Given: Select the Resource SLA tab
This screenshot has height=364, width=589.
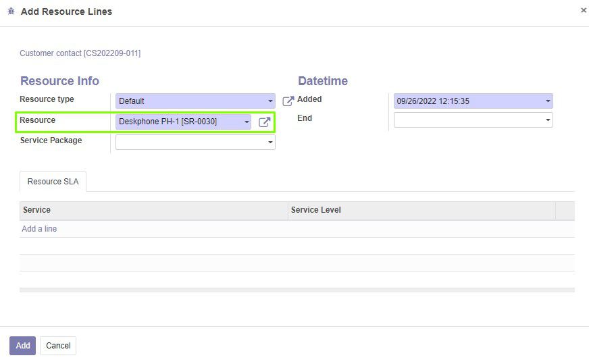Looking at the screenshot, I should tap(53, 182).
